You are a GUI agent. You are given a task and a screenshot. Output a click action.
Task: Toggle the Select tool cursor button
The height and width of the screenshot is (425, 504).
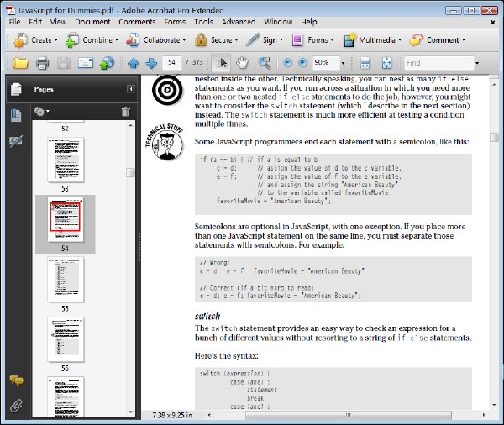221,63
